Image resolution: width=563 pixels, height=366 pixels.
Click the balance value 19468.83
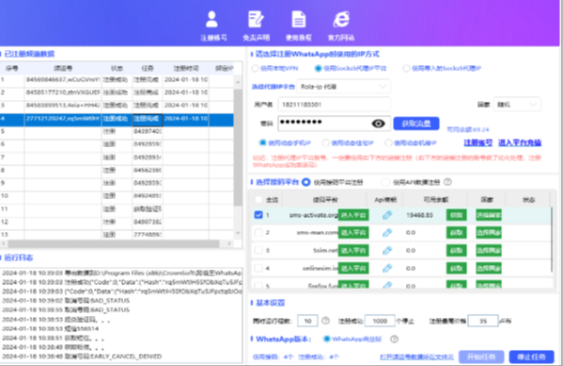[419, 215]
